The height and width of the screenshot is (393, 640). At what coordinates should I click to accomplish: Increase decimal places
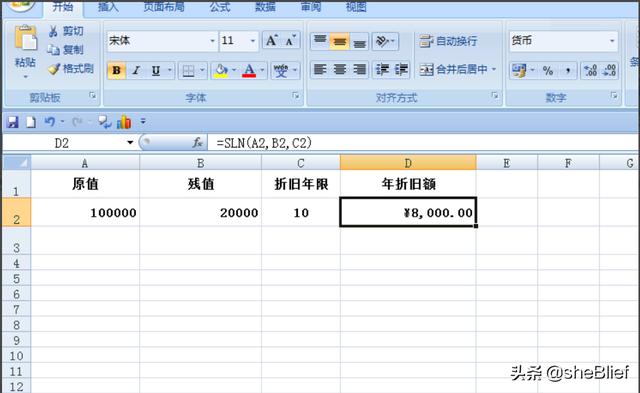(x=590, y=71)
